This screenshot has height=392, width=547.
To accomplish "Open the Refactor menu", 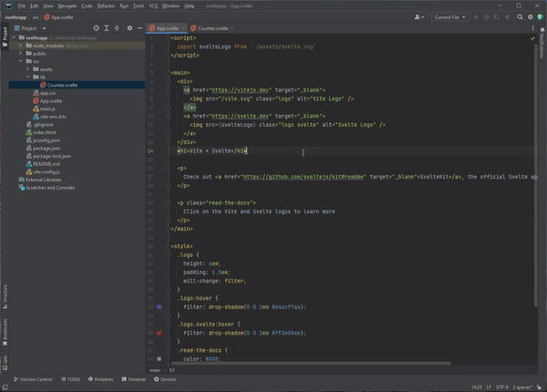I will click(106, 6).
